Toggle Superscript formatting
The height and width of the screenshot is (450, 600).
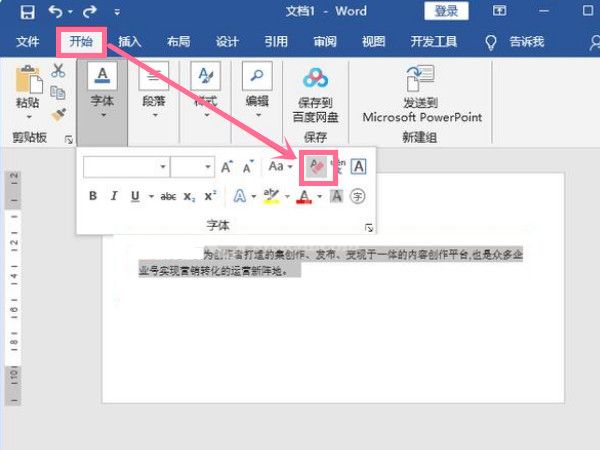click(x=210, y=196)
